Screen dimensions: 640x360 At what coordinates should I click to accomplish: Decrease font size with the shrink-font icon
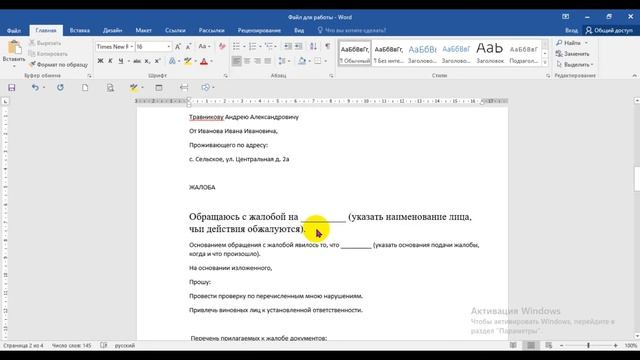point(188,47)
